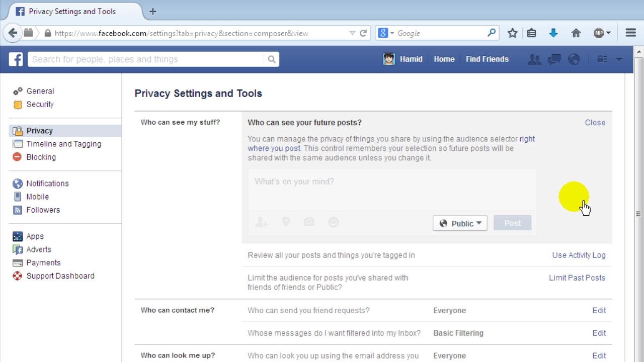The width and height of the screenshot is (644, 362).
Task: Click the search magnifier in Facebook bar
Action: (272, 59)
